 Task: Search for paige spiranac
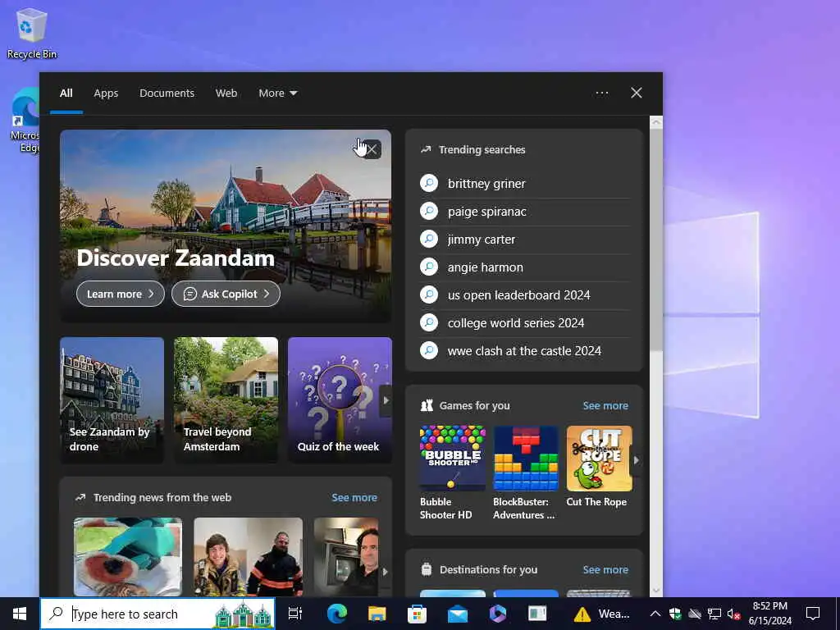(525, 212)
